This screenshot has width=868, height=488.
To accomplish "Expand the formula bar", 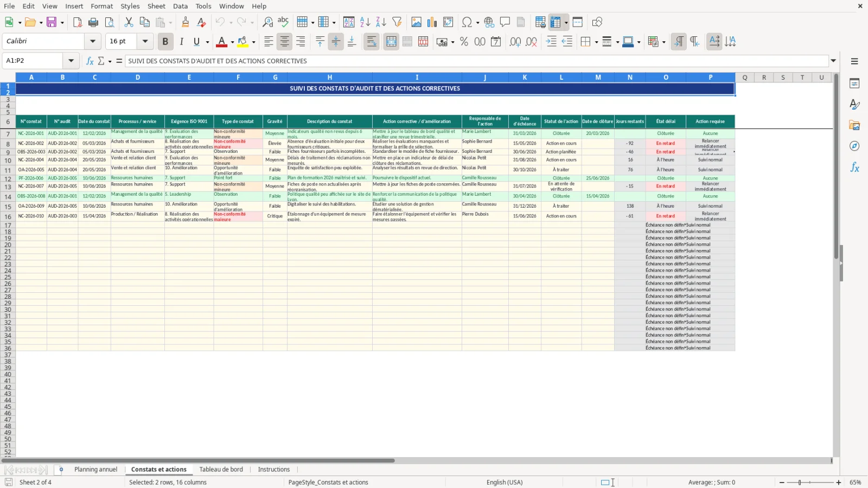I will click(x=833, y=61).
